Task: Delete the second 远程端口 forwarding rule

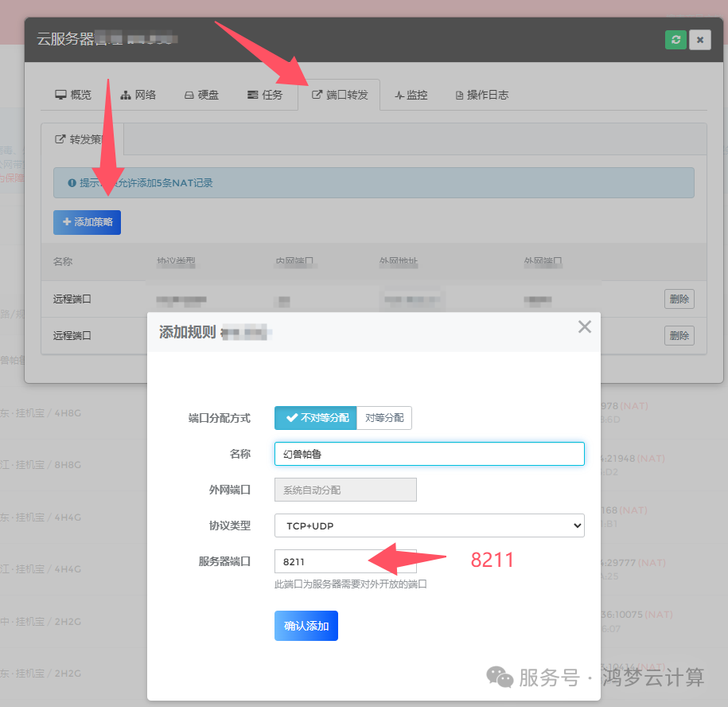Action: pos(679,335)
